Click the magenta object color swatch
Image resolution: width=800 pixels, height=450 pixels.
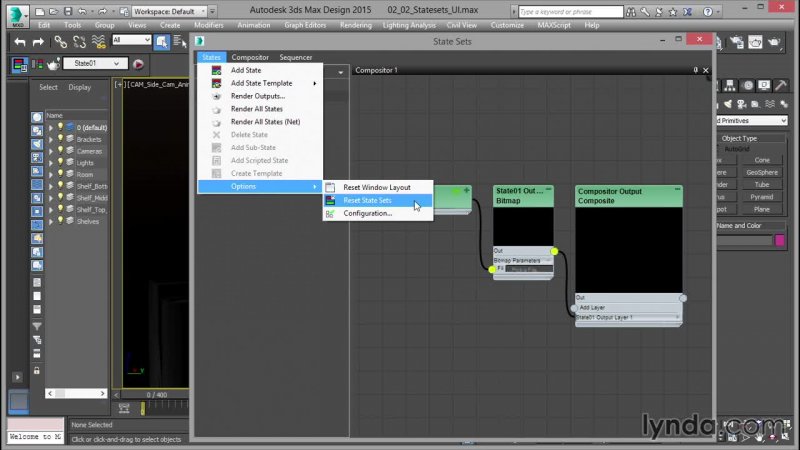(x=780, y=240)
